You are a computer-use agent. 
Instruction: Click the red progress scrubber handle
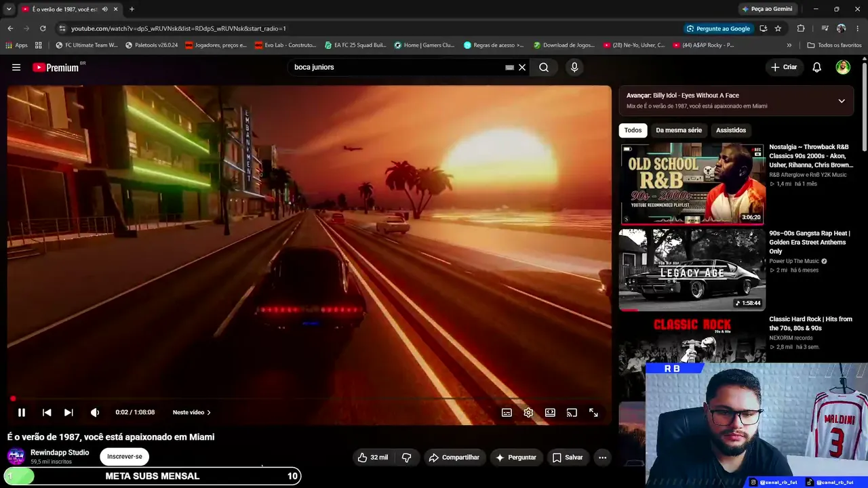pyautogui.click(x=13, y=399)
